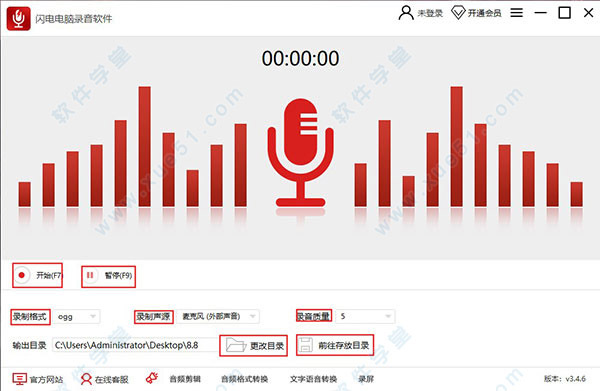
Task: Expand the 录制声源 microphone source dropdown
Action: [x=218, y=316]
